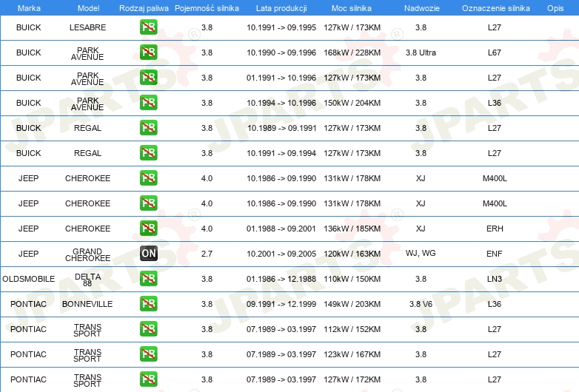Image resolution: width=579 pixels, height=392 pixels.
Task: Select the 168kW / 228KM power cell
Action: point(352,53)
